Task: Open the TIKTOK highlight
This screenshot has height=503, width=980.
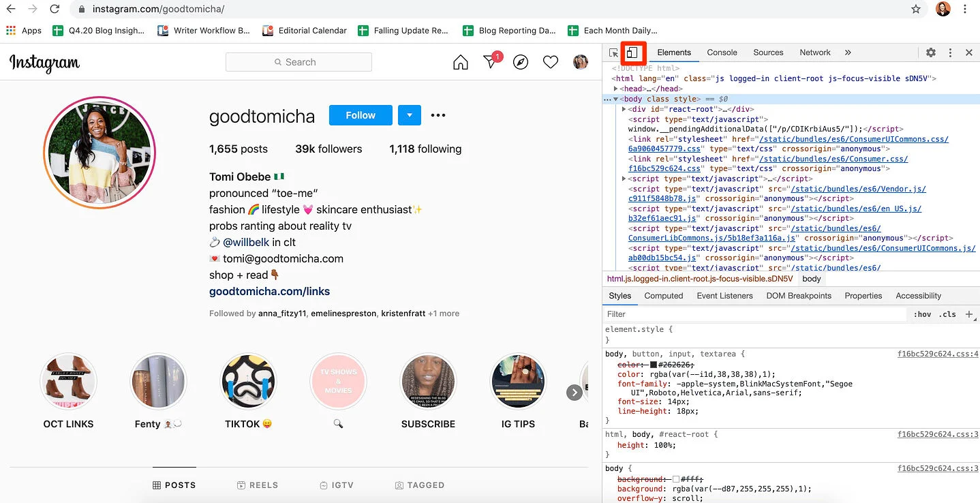Action: [x=248, y=382]
